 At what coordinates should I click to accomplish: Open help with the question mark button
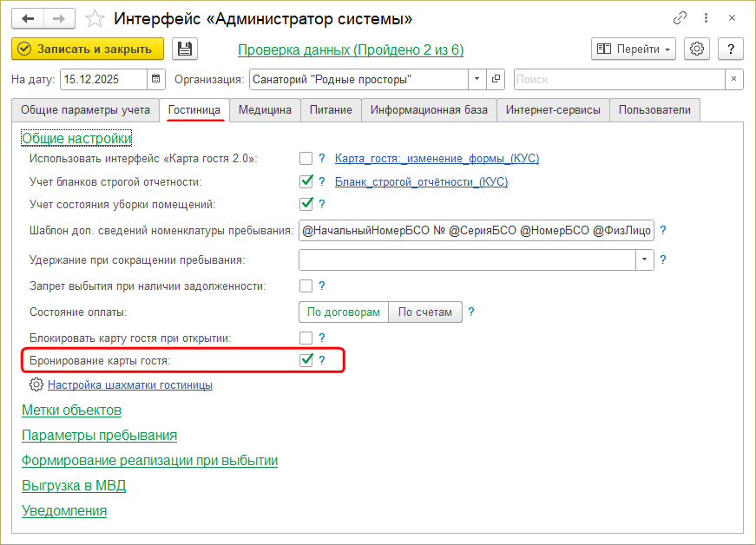point(731,49)
